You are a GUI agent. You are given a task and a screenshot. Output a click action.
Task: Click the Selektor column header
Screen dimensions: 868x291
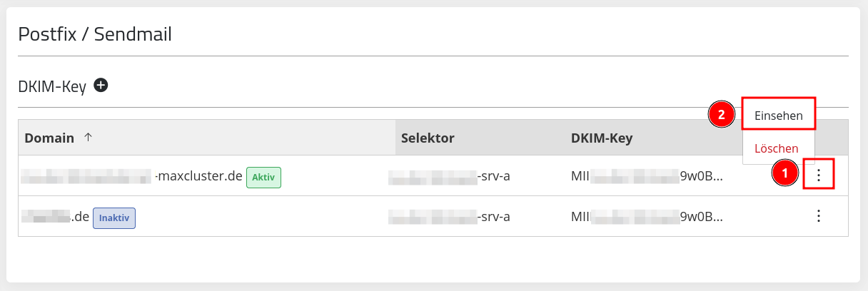428,138
